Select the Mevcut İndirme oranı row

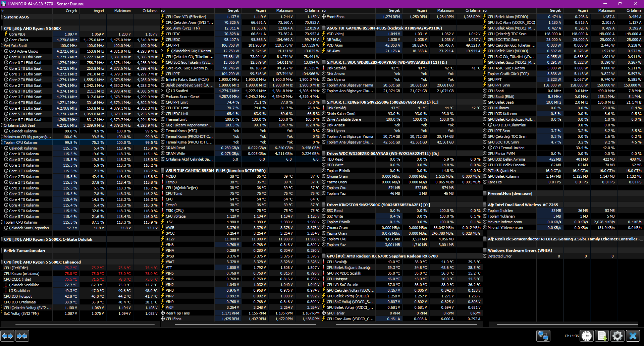click(x=563, y=222)
